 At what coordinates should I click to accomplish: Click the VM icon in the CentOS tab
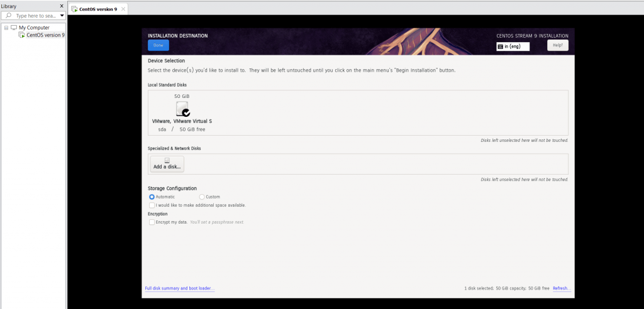coord(74,9)
